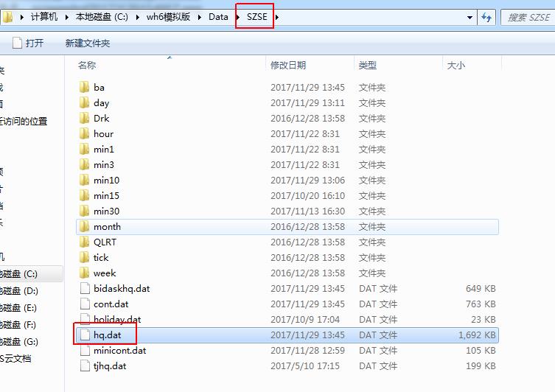Open the address bar history dropdown
555x392 pixels.
click(470, 17)
